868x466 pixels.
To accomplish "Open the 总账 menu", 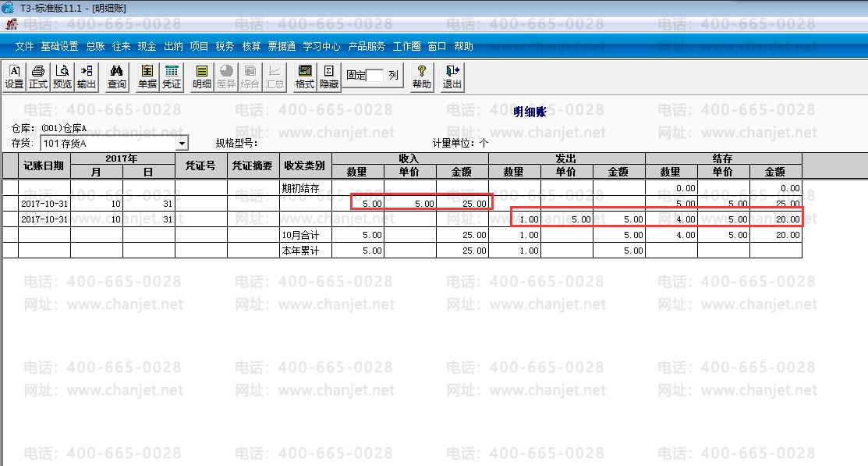I will (95, 46).
